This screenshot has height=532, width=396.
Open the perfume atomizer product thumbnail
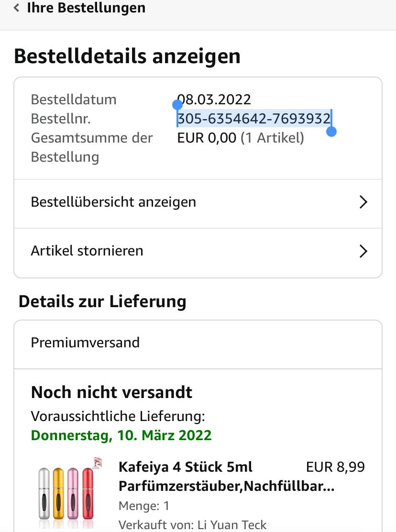(x=66, y=493)
